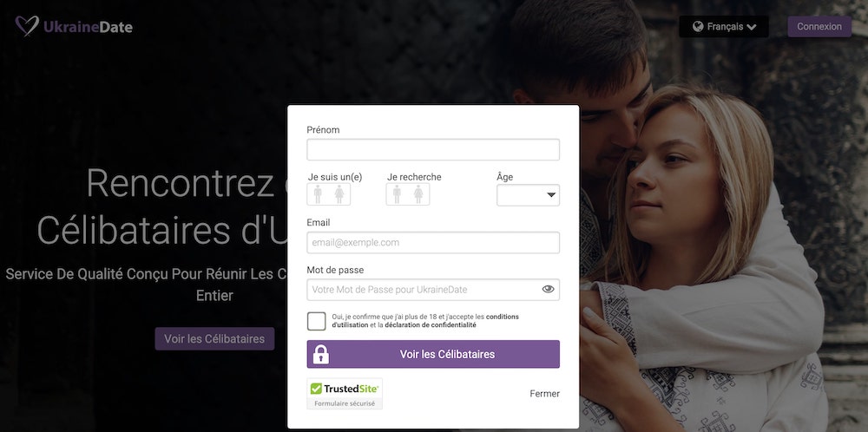
Task: Close the signup form via Fermer
Action: (545, 394)
